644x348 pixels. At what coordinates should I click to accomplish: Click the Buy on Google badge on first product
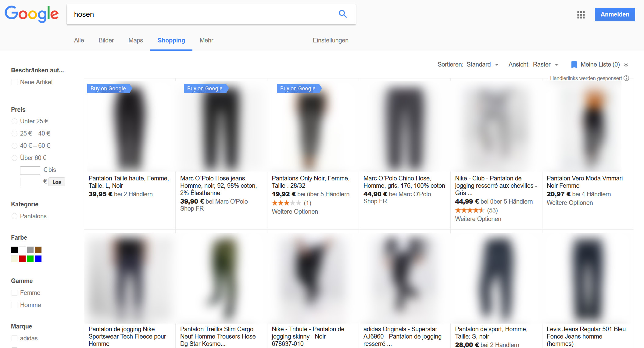coord(108,89)
